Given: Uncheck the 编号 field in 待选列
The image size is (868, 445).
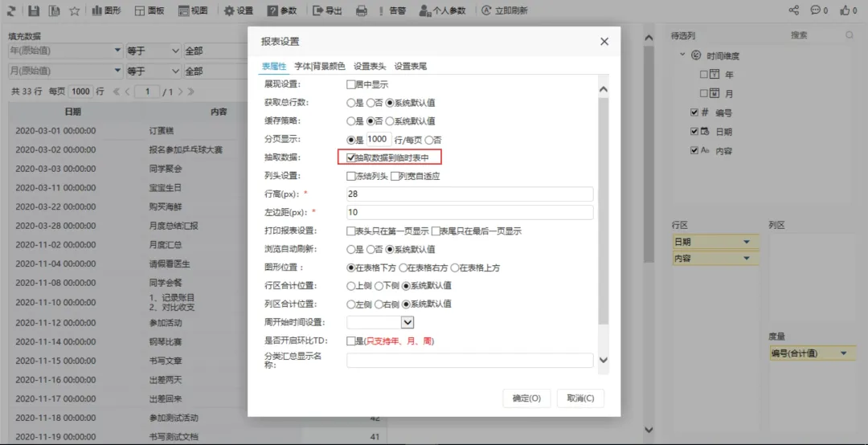Looking at the screenshot, I should [x=694, y=112].
